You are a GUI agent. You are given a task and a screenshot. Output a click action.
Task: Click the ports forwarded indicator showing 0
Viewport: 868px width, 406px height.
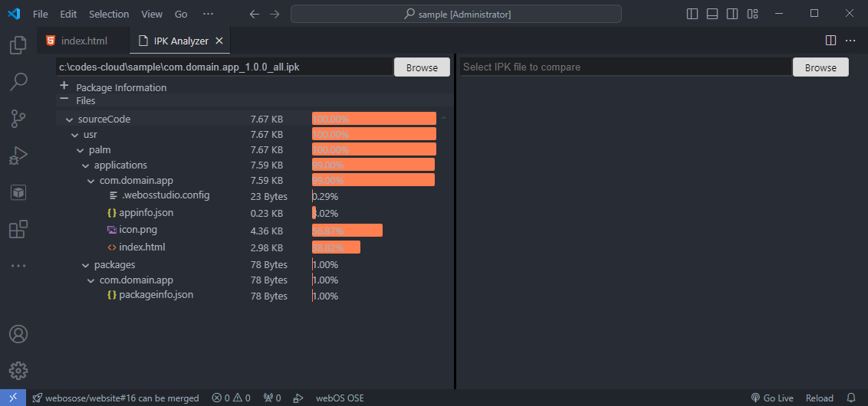pos(271,398)
